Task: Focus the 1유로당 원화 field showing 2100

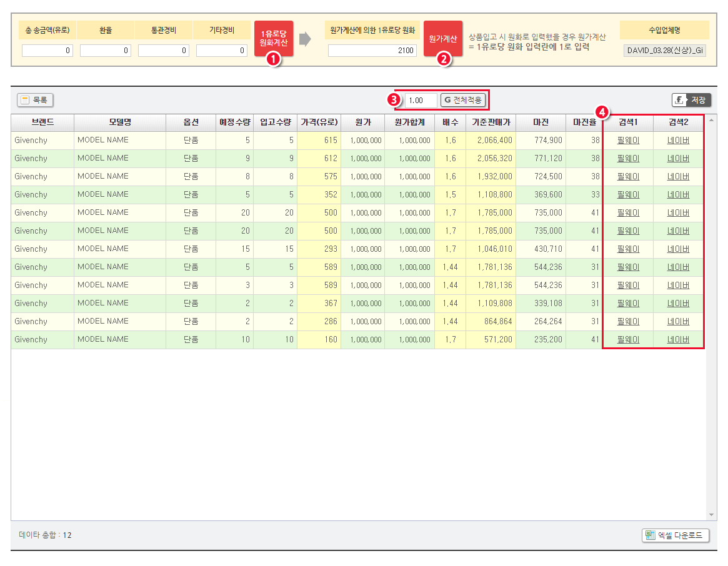Action: [372, 50]
